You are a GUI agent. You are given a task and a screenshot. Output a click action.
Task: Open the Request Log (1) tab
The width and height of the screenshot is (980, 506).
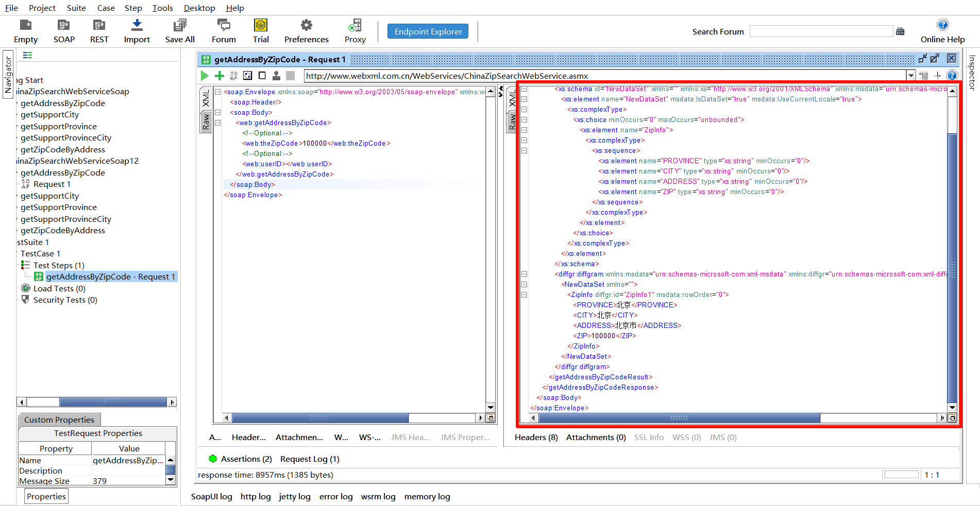[x=310, y=459]
